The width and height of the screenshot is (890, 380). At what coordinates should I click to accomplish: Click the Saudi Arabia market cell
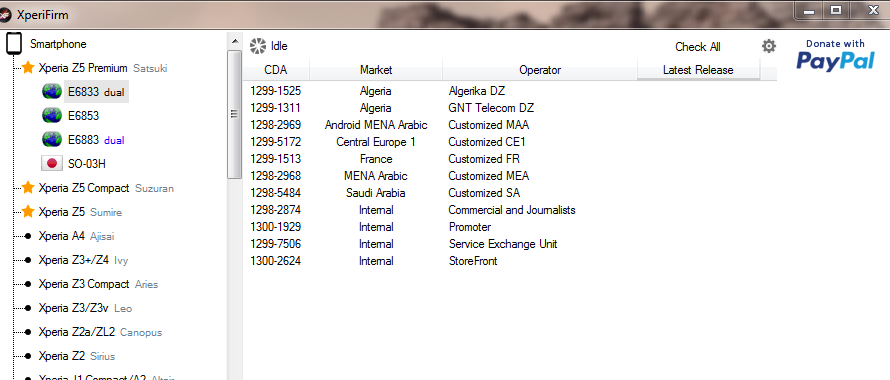coord(376,193)
